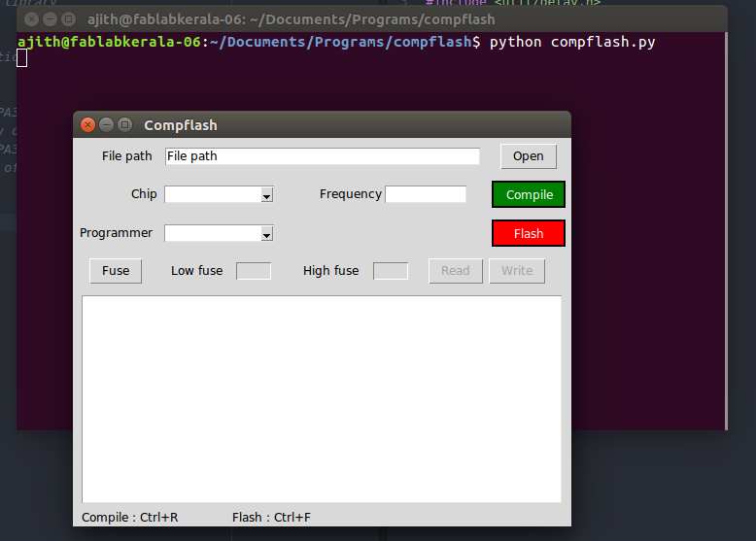Click the Compflash title bar text
This screenshot has width=756, height=541.
[x=181, y=125]
